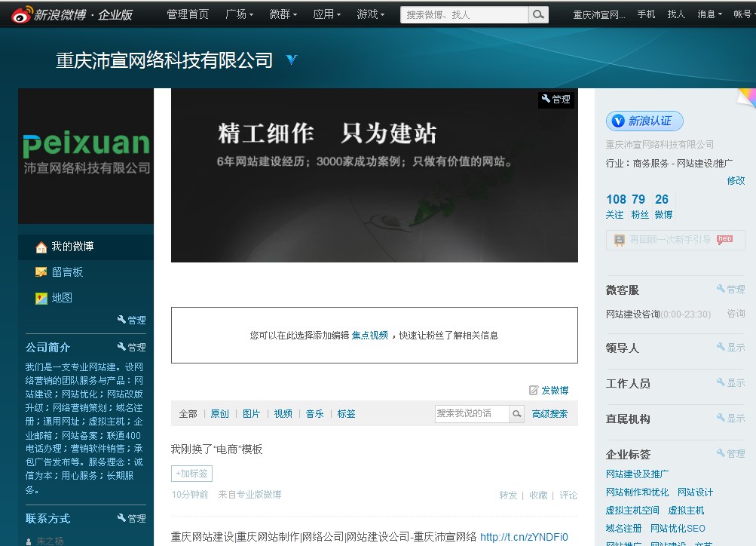Expand the 广场 dropdown menu
The image size is (756, 546).
tap(239, 14)
